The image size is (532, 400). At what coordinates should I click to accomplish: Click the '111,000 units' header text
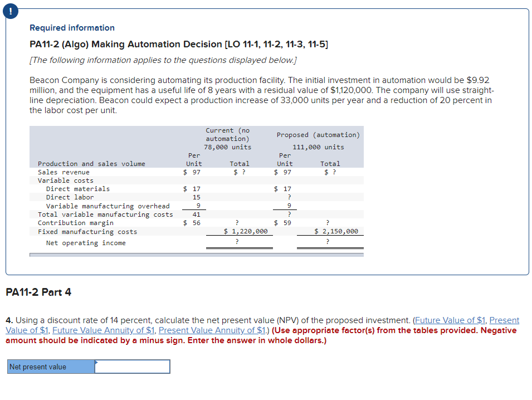(318, 147)
